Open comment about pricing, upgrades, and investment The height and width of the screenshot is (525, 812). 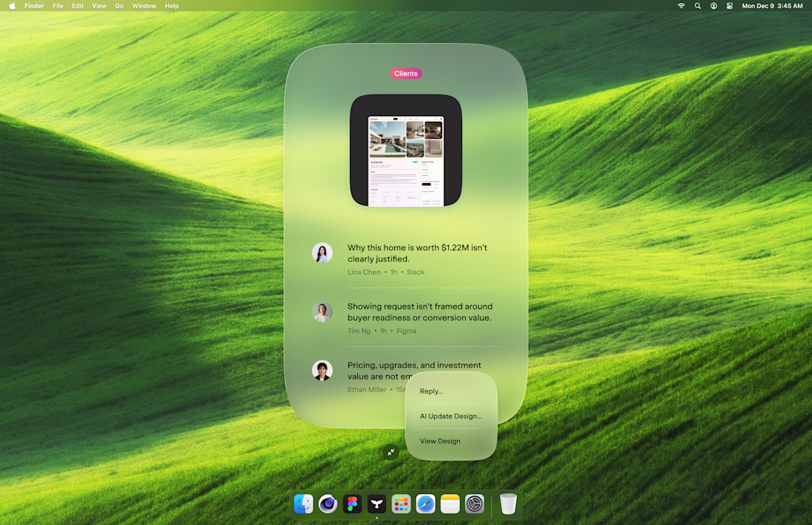[x=414, y=371]
